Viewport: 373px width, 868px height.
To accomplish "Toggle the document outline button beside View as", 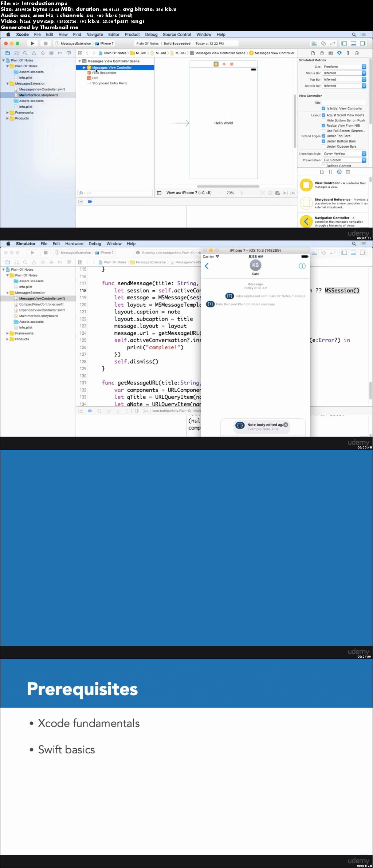I will click(159, 193).
